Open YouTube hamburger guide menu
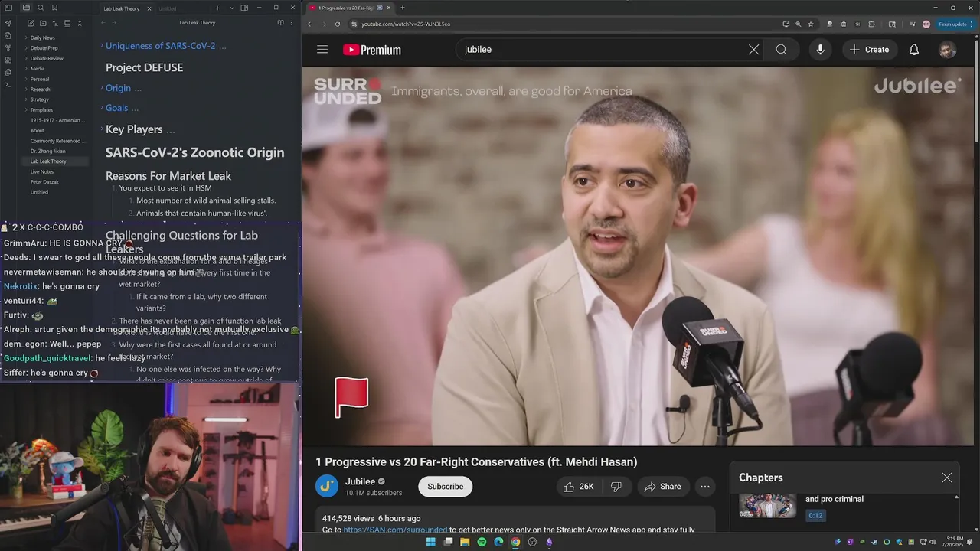This screenshot has width=980, height=551. tap(322, 50)
